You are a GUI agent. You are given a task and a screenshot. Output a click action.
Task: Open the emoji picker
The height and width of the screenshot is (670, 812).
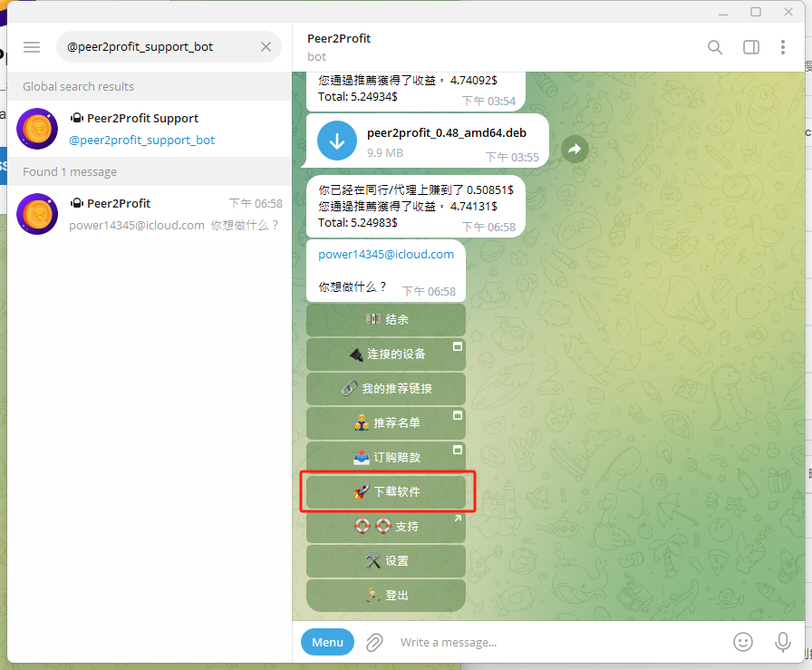point(742,643)
